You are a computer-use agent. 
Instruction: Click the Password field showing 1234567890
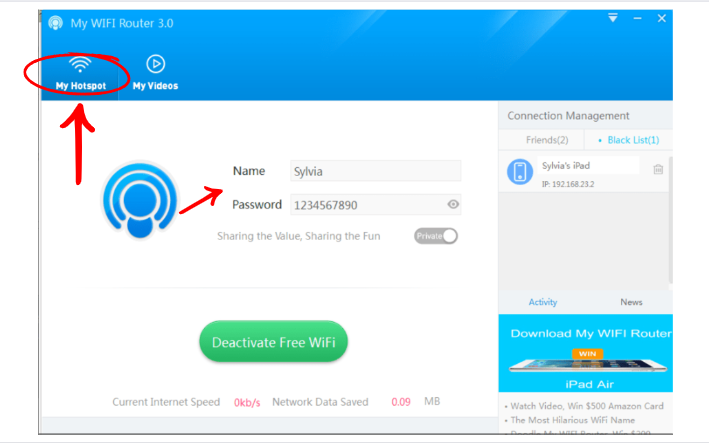375,205
